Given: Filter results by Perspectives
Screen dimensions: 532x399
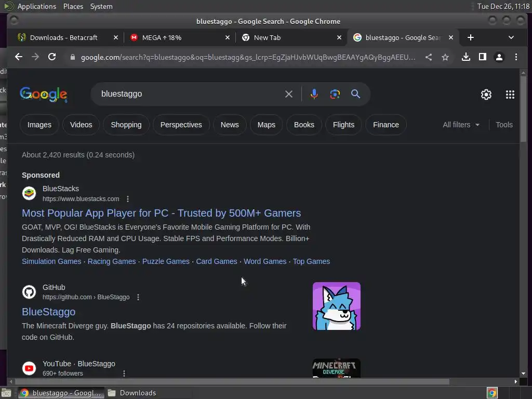Looking at the screenshot, I should tap(181, 125).
